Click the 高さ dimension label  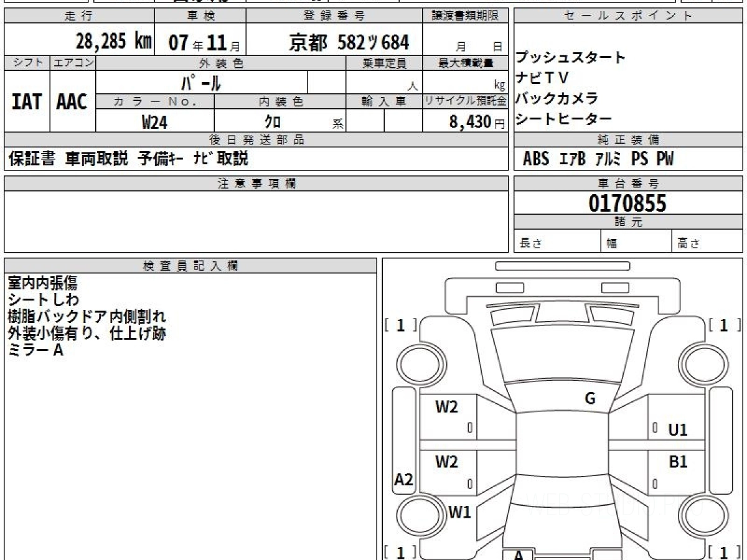(688, 244)
